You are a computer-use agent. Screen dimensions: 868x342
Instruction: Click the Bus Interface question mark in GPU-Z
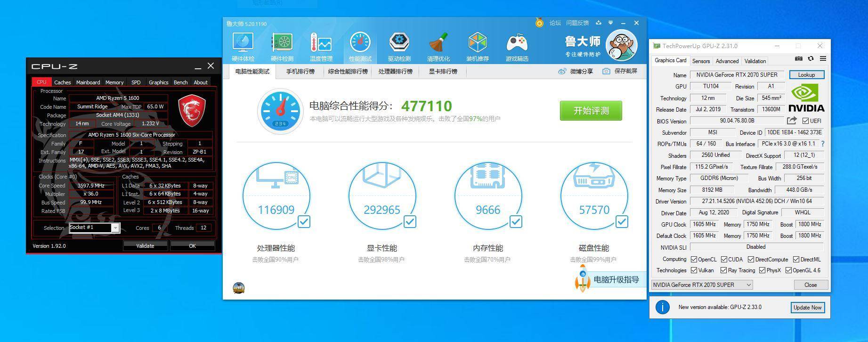[x=823, y=144]
